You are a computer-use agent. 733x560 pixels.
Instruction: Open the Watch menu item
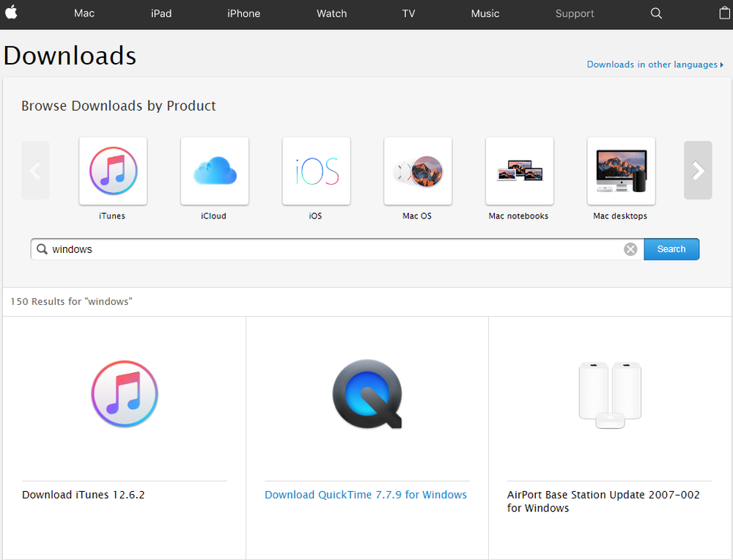pyautogui.click(x=331, y=13)
